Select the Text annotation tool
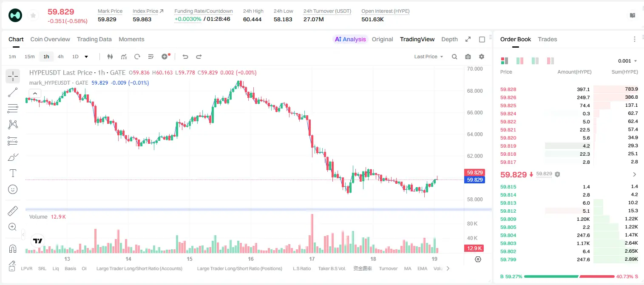 point(13,173)
